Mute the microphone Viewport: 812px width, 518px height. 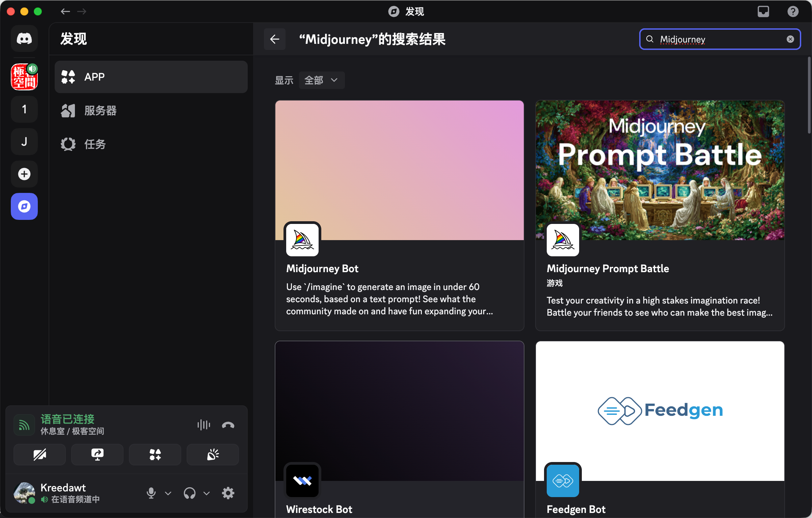pyautogui.click(x=151, y=493)
